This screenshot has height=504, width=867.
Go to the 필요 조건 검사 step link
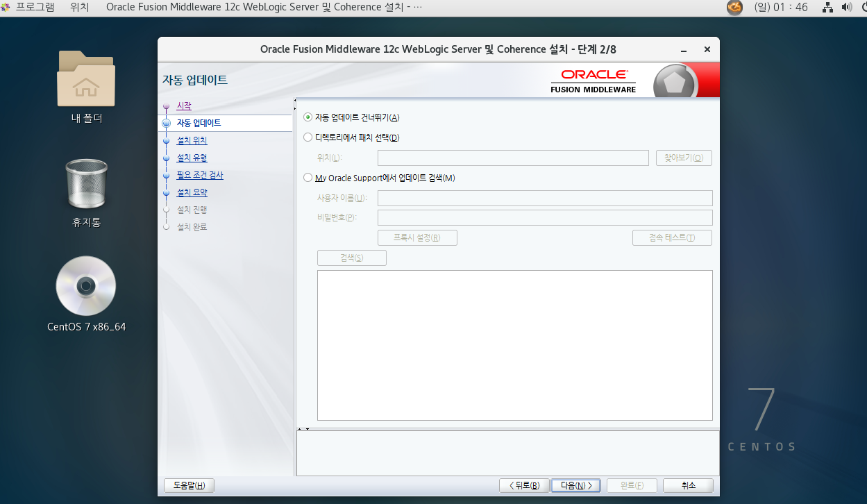click(x=200, y=175)
